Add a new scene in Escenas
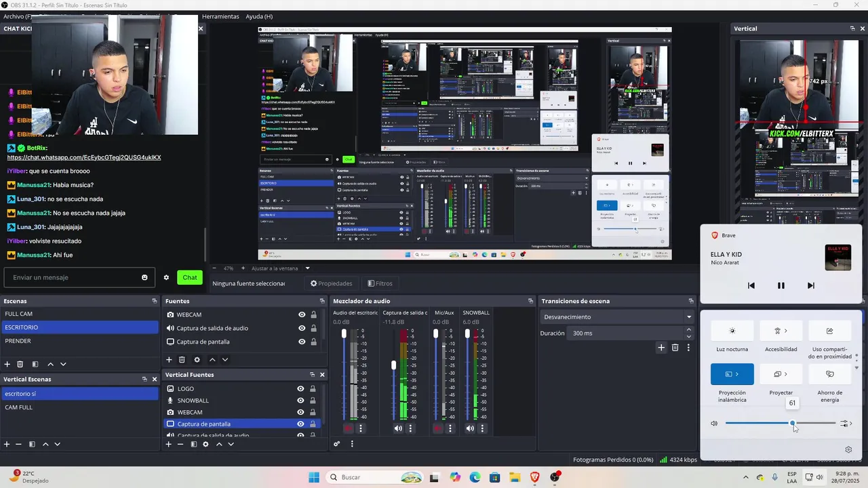Viewport: 868px width, 488px height. [x=7, y=364]
